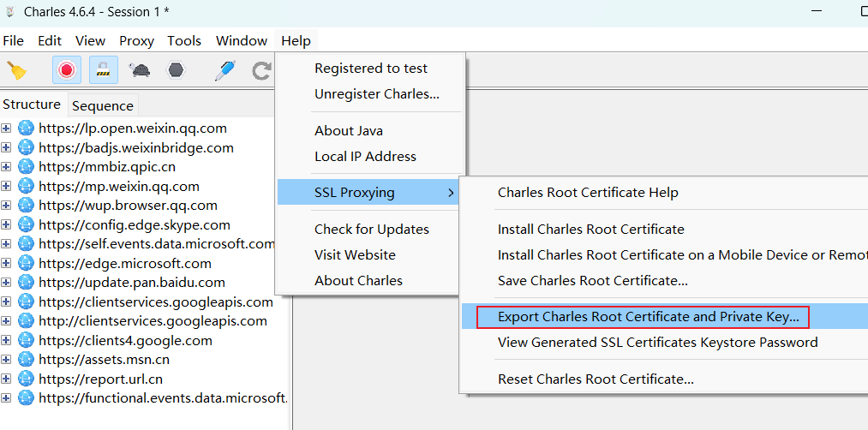
Task: Click globe icon of clients4.google.com
Action: point(26,340)
